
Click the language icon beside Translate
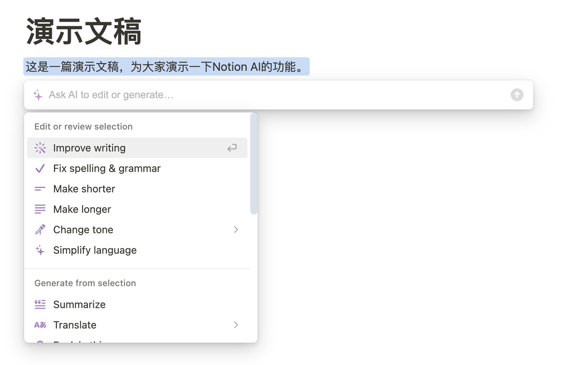pyautogui.click(x=40, y=325)
